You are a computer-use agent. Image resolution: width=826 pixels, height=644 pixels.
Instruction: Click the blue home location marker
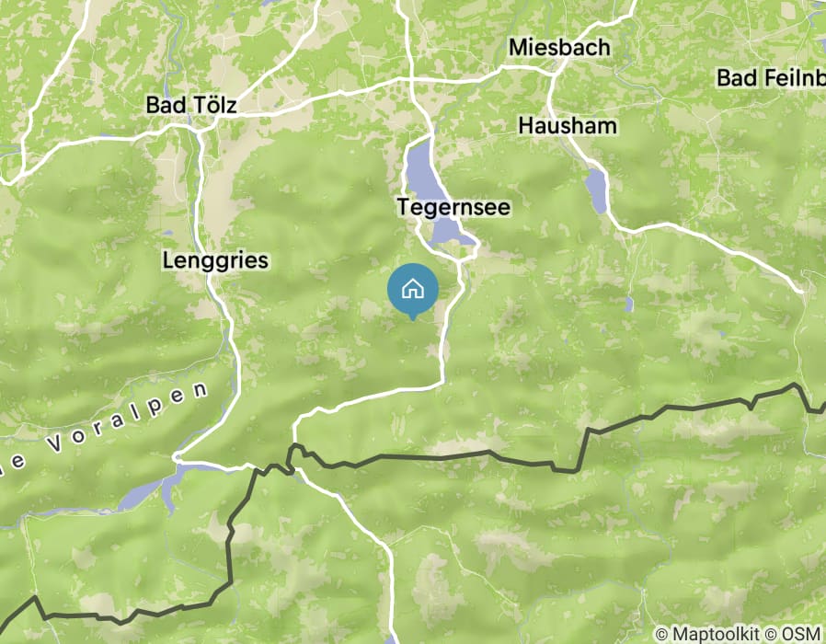412,290
